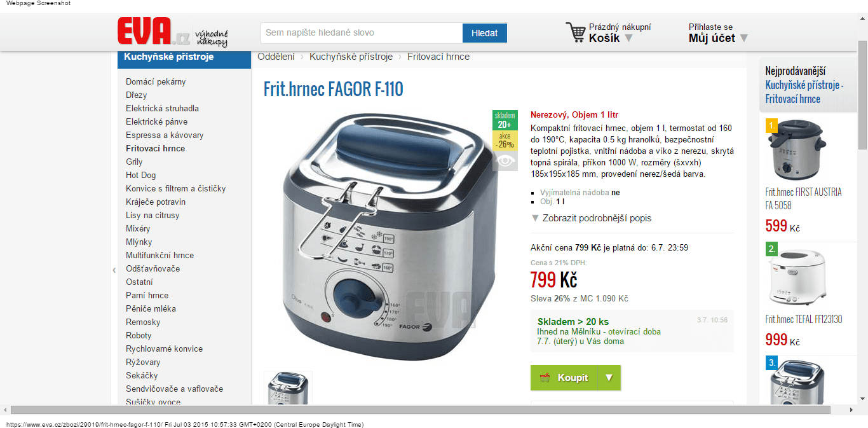Viewport: 868px width, 428px height.
Task: Click the green skladem 20+ badge
Action: tap(505, 120)
